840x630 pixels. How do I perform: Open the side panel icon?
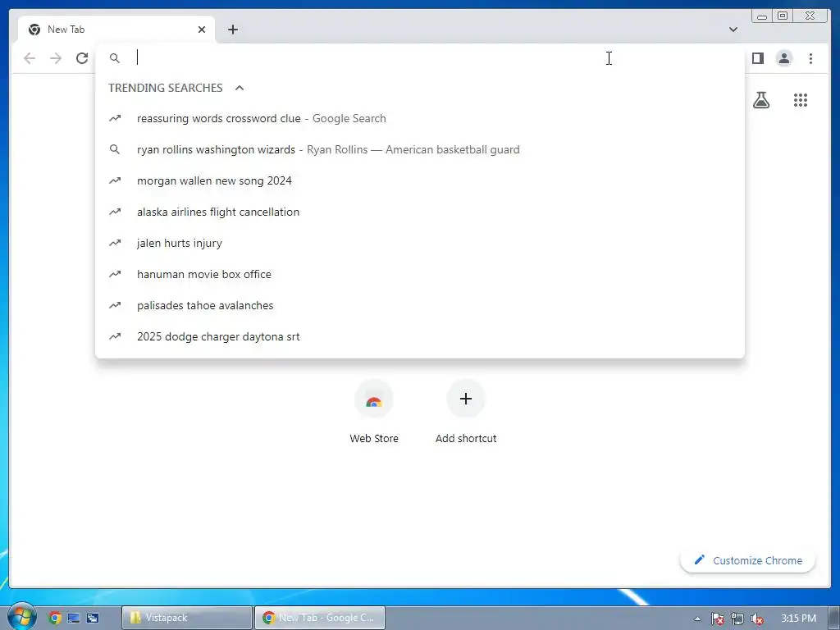pos(757,58)
